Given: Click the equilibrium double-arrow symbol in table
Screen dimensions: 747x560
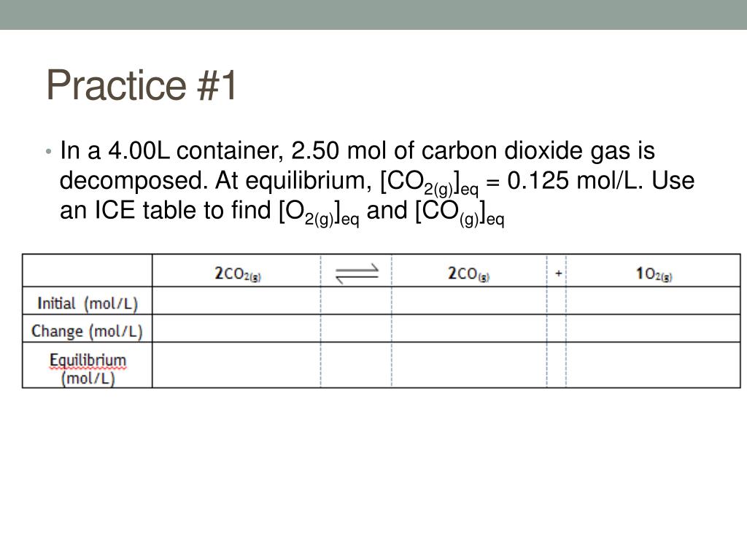Looking at the screenshot, I should pos(356,273).
